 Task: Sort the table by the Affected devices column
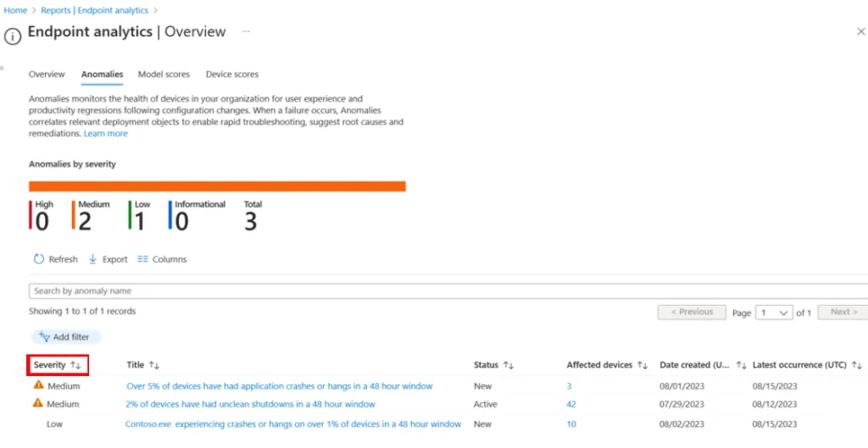point(643,365)
